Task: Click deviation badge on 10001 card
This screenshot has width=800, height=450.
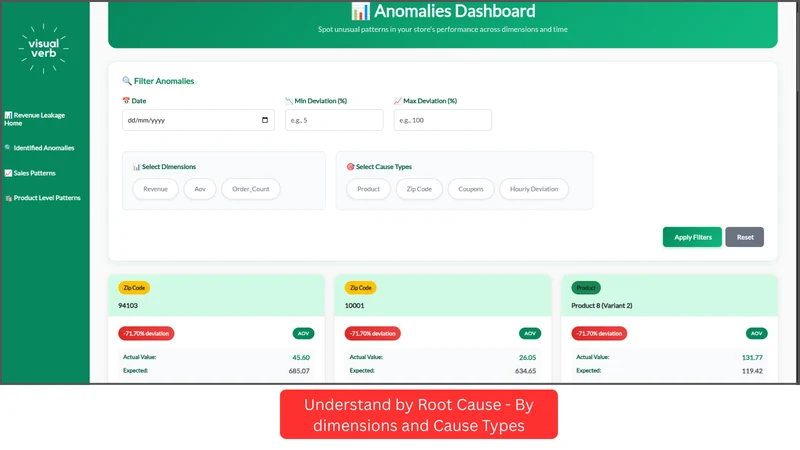Action: click(373, 334)
